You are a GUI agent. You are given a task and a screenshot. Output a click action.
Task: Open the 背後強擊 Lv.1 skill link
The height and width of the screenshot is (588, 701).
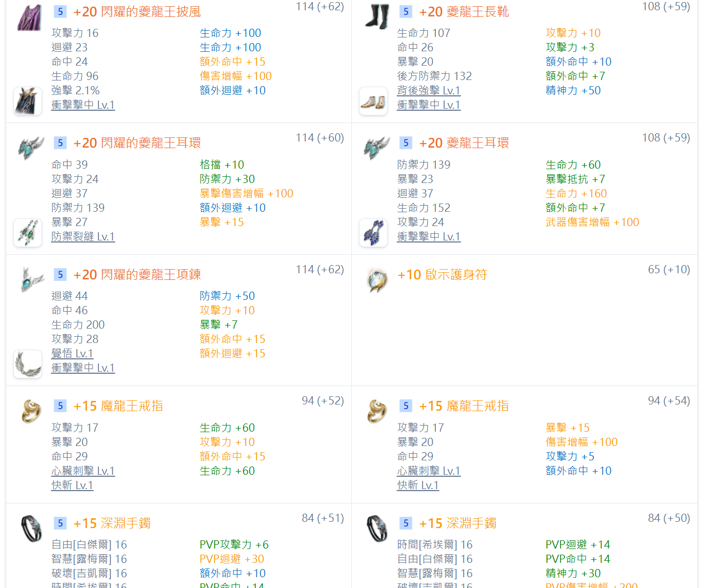(429, 91)
